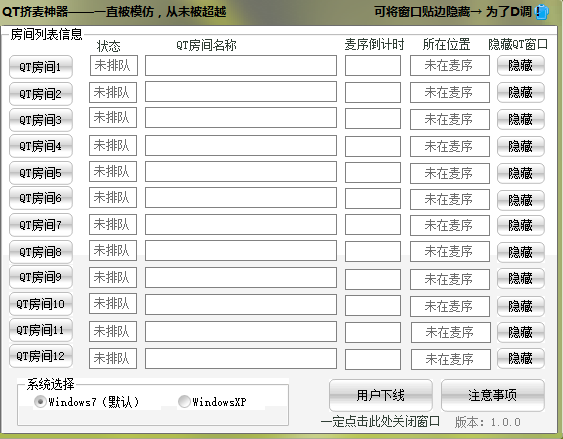Viewport: 563px width, 439px height.
Task: Click the QT房间5 button
Action: (41, 173)
